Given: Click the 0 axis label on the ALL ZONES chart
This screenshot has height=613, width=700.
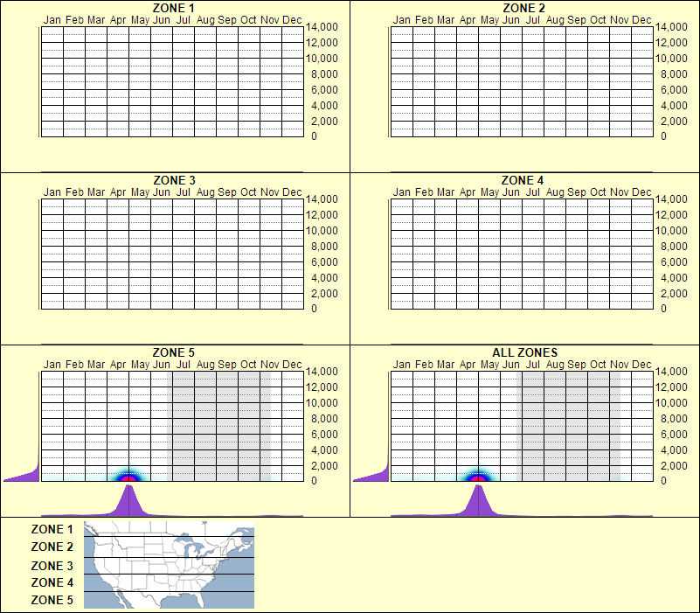Looking at the screenshot, I should click(665, 479).
